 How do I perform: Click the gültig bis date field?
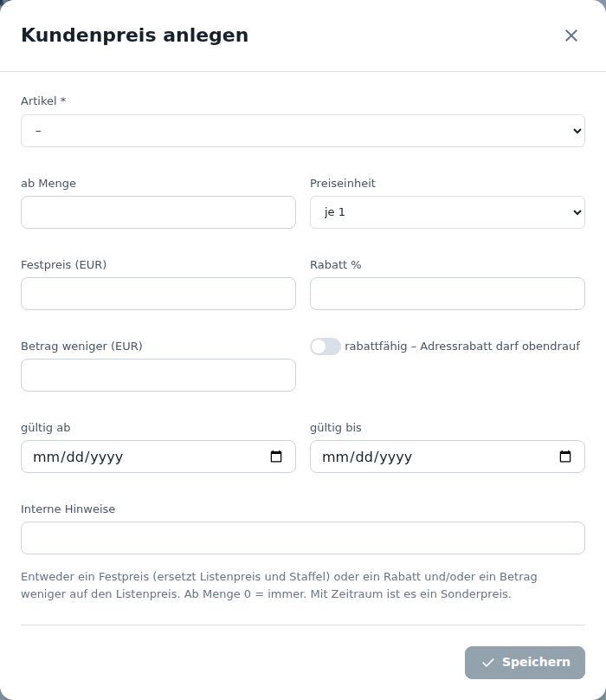pos(447,457)
